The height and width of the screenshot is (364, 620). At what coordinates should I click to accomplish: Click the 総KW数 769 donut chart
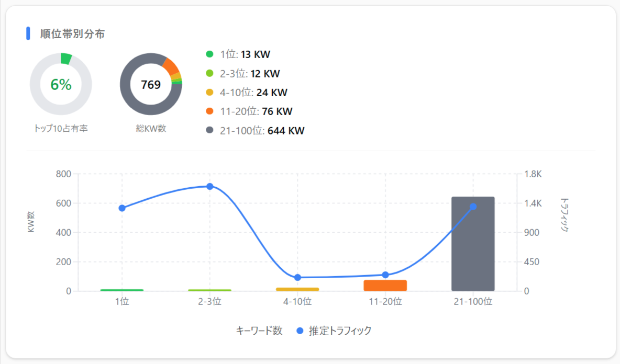click(151, 84)
